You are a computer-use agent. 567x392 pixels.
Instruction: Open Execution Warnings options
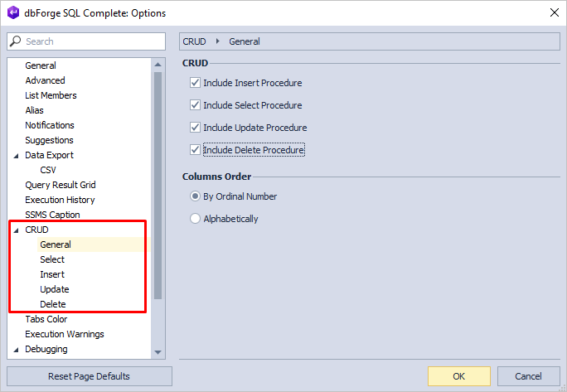65,334
